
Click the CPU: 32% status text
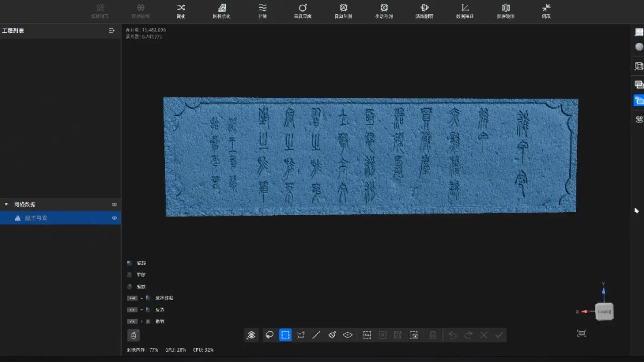(203, 350)
